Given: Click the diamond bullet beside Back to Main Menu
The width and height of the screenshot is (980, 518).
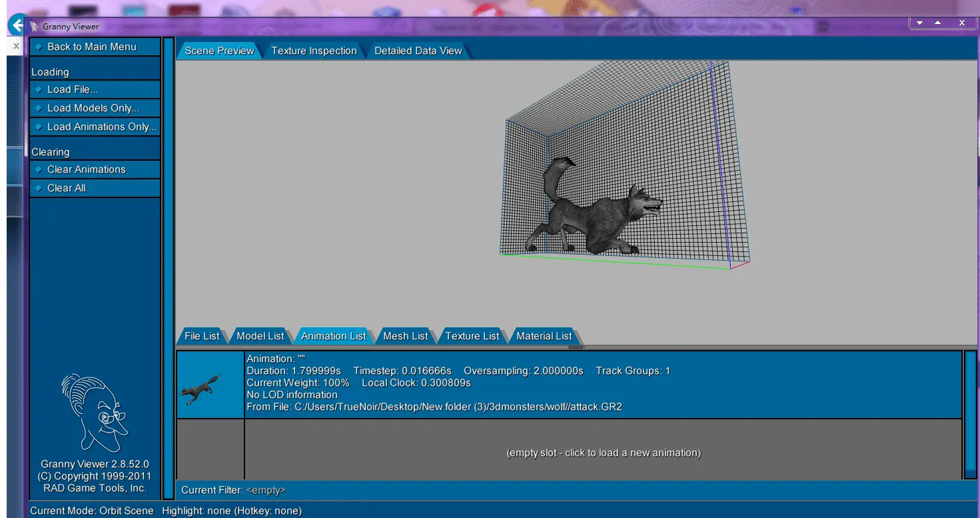Looking at the screenshot, I should tap(39, 47).
